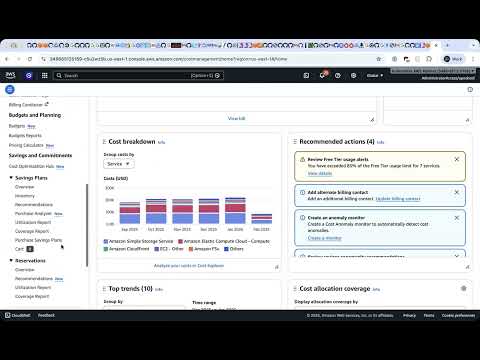Screen dimensions: 480x360
Task: Open Purchase Savings Plans
Action: [38, 240]
